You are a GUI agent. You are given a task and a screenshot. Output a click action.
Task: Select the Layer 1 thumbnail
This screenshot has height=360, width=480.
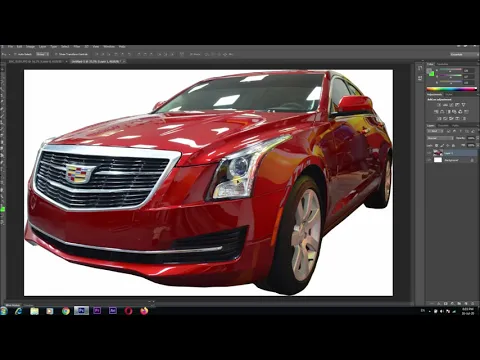(x=438, y=153)
